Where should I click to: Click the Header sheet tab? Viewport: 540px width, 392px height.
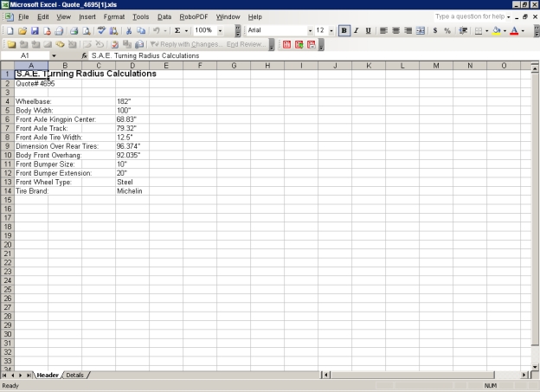[48, 375]
